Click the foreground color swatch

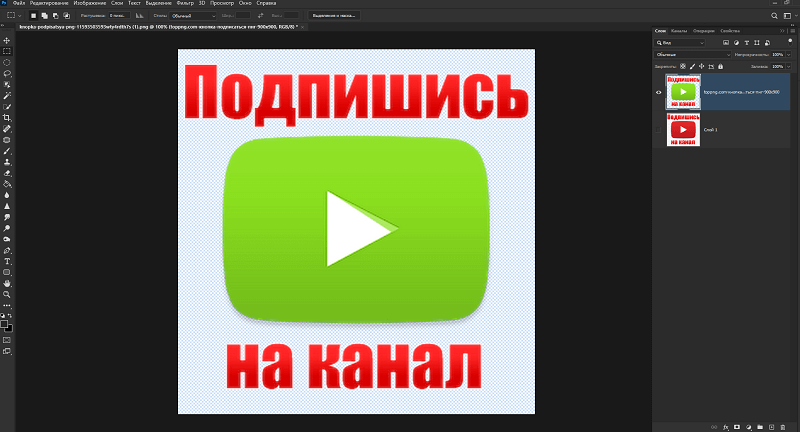click(4, 324)
